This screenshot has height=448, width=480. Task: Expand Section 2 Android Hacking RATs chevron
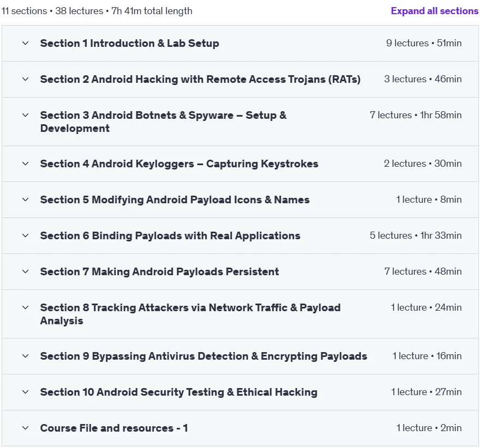(26, 79)
